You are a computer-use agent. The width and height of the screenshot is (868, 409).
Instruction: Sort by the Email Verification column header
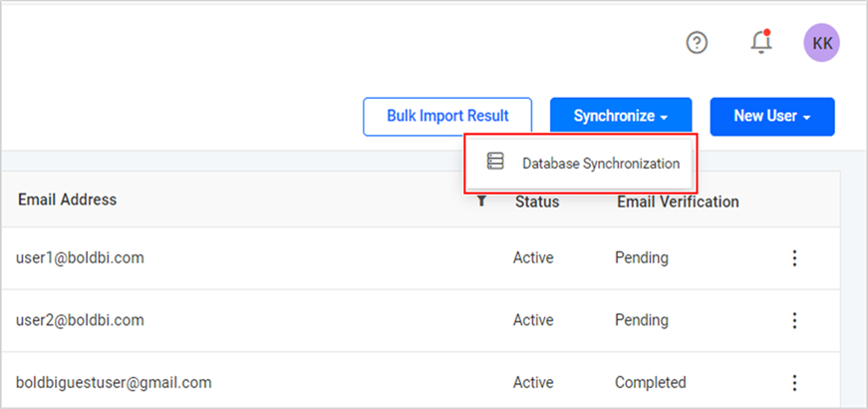point(678,202)
